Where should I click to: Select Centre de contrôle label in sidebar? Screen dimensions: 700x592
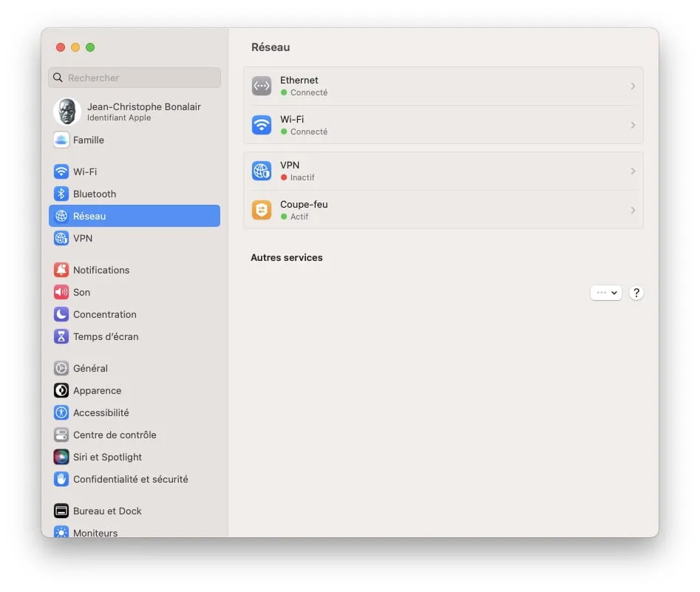[x=115, y=435]
